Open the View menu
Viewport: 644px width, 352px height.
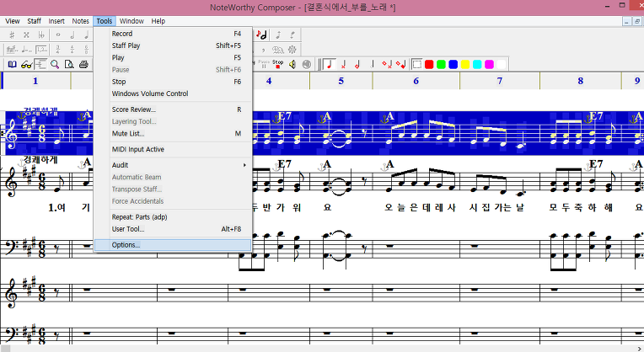(13, 21)
